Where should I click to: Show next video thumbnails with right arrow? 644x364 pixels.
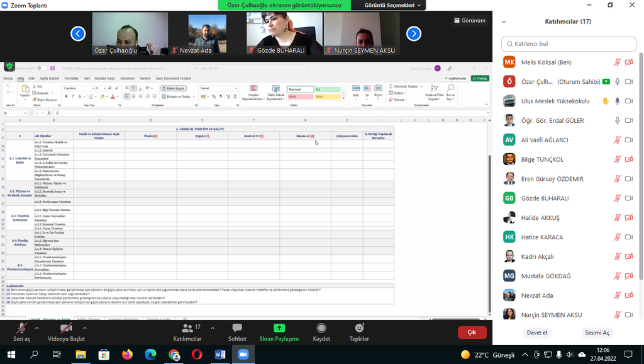click(413, 33)
